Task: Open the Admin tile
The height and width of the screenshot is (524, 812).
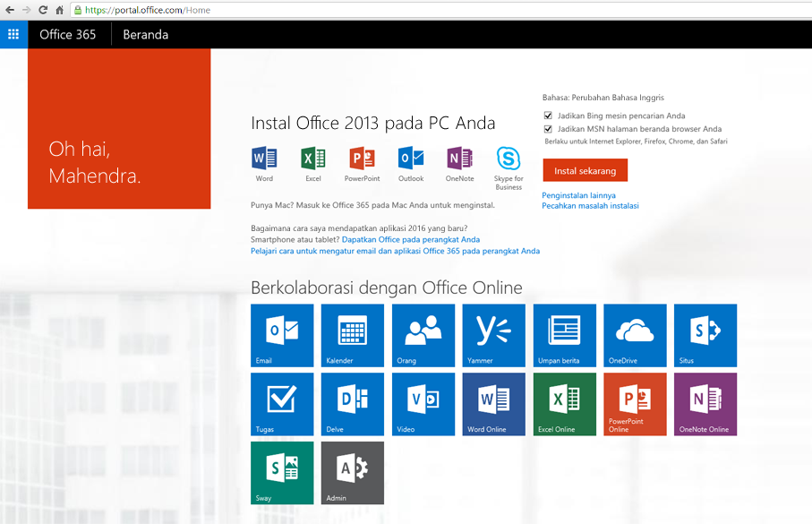Action: pyautogui.click(x=353, y=473)
